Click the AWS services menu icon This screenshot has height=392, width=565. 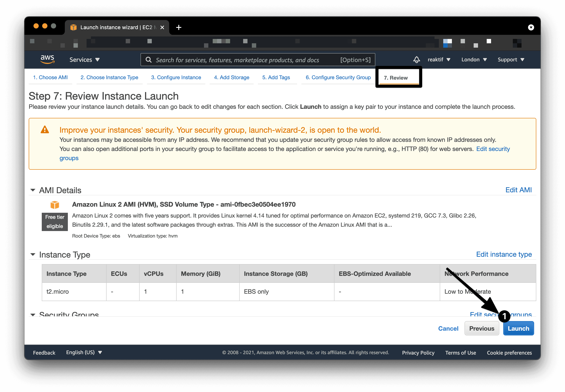[x=85, y=60]
